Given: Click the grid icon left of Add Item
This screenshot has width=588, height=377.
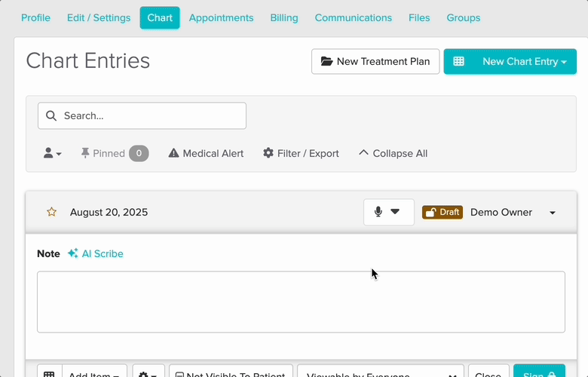Looking at the screenshot, I should (48, 373).
